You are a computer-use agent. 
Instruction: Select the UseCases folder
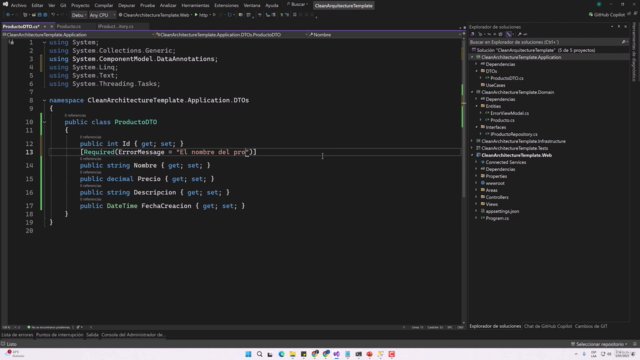(x=495, y=85)
